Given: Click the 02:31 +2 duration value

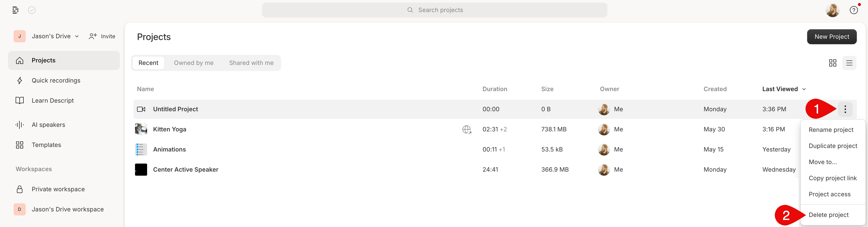Looking at the screenshot, I should (x=494, y=129).
